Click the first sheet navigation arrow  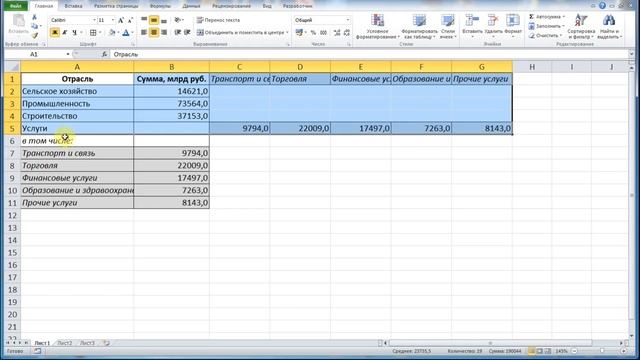coord(8,343)
